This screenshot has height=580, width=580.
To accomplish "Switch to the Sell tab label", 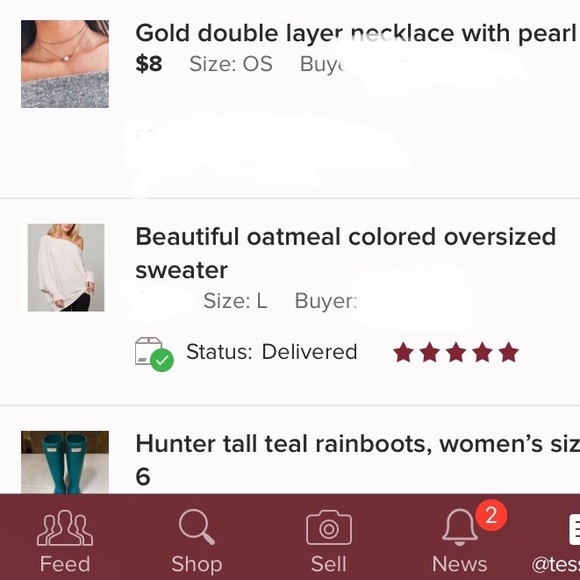I will tap(329, 564).
